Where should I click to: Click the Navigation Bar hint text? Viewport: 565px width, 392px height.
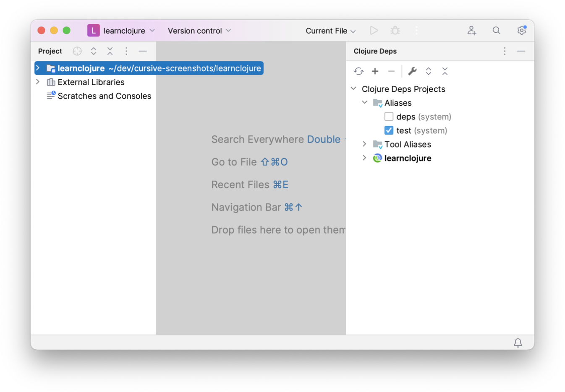click(x=246, y=207)
